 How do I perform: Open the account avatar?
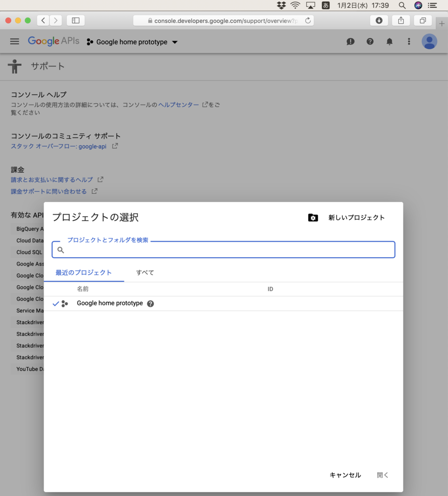(x=429, y=41)
